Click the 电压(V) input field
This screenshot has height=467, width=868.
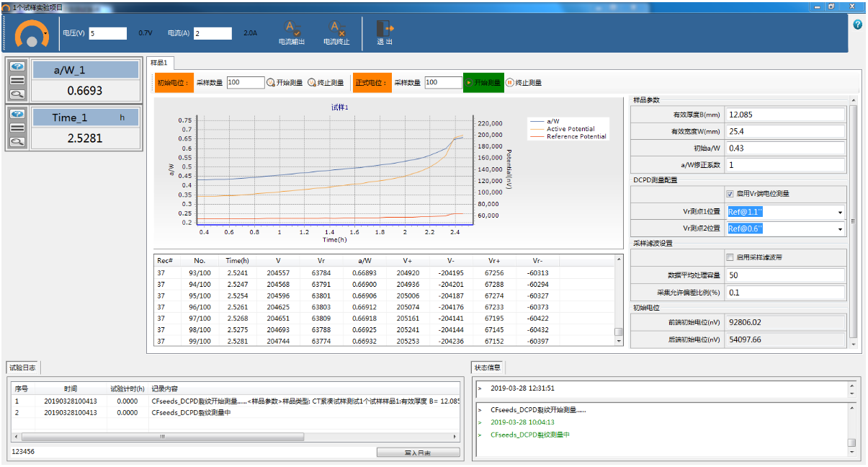click(107, 33)
